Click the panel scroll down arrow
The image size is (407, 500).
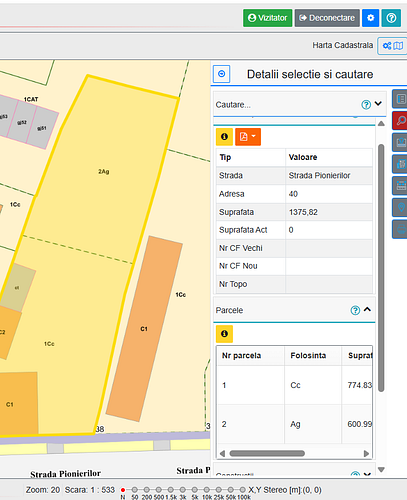pyautogui.click(x=381, y=470)
